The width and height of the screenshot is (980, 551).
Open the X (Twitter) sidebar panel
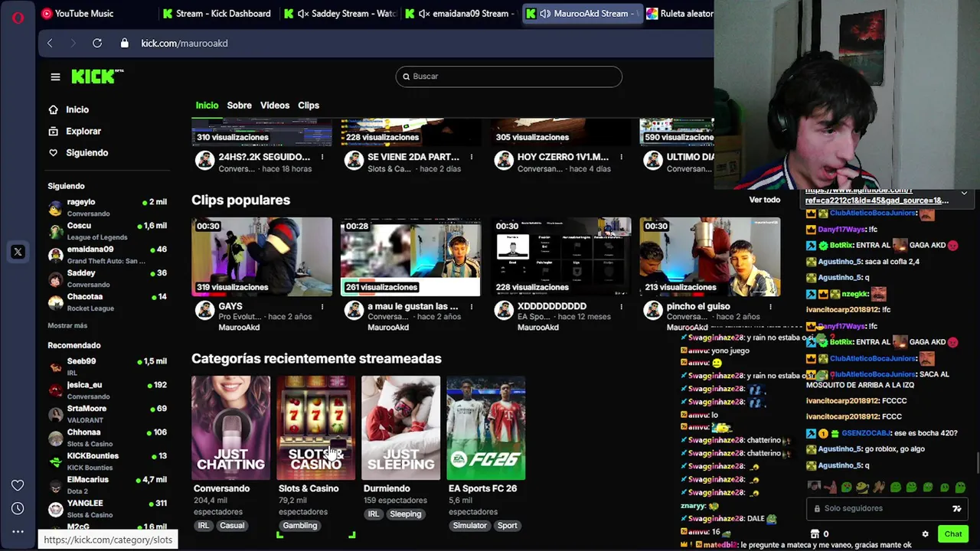(x=18, y=252)
